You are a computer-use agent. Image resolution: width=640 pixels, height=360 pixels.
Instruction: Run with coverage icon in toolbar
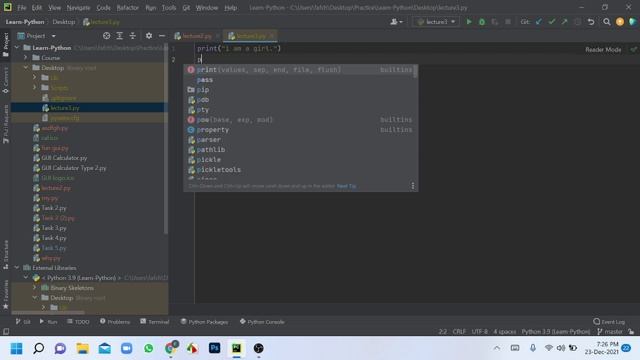click(495, 22)
